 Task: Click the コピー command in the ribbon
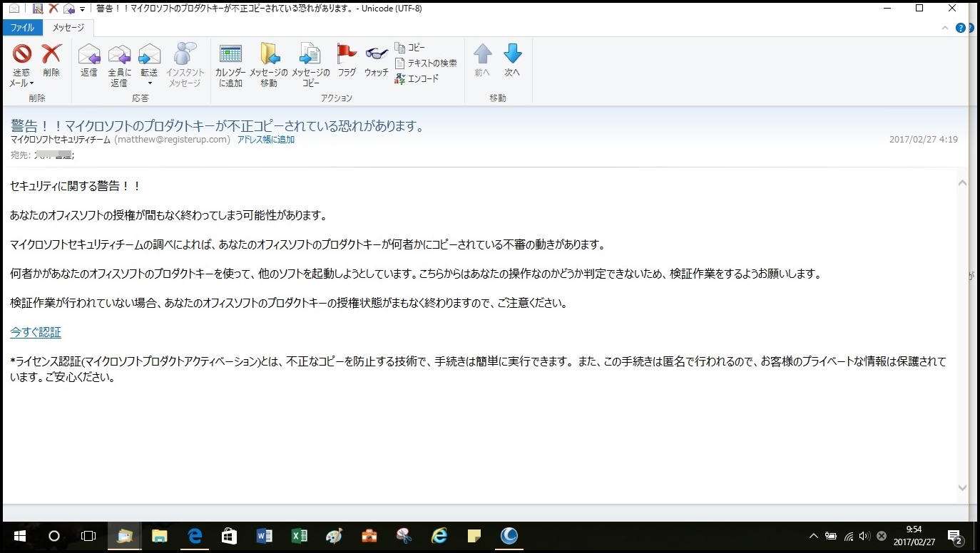point(410,48)
